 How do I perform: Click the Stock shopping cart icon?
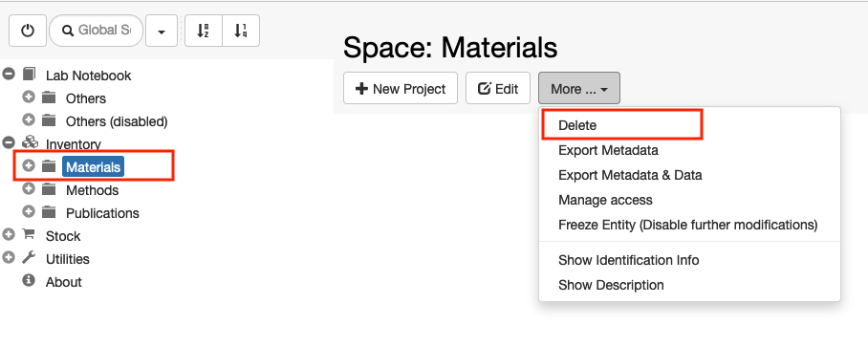pyautogui.click(x=29, y=234)
